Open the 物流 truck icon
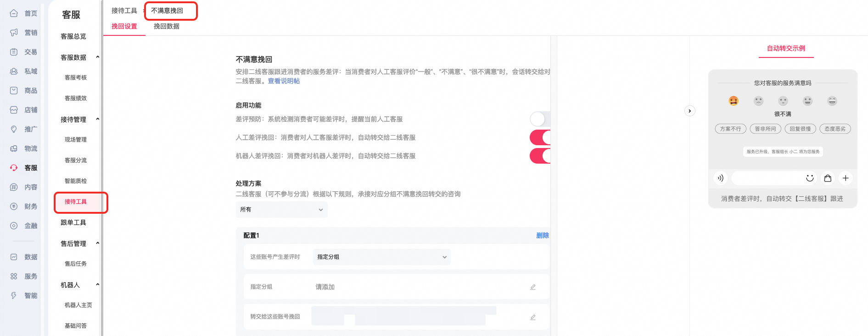Viewport: 868px width, 336px height. point(14,148)
